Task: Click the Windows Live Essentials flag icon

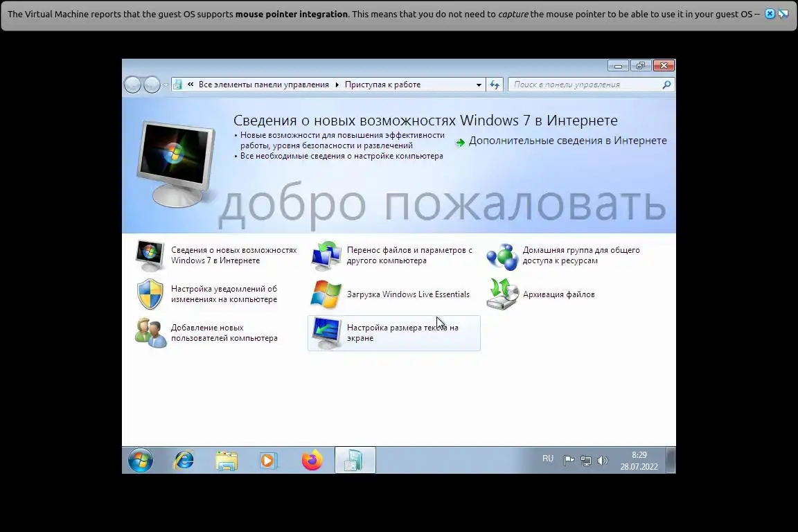Action: (x=326, y=294)
